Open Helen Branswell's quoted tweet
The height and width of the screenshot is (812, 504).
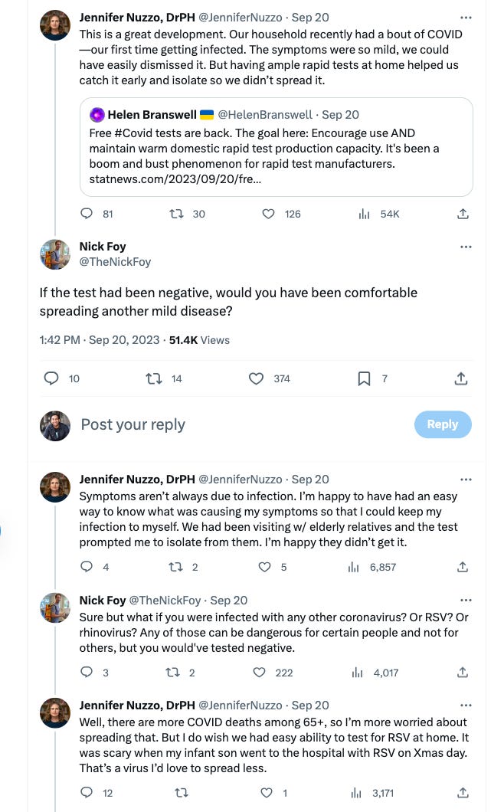click(276, 146)
